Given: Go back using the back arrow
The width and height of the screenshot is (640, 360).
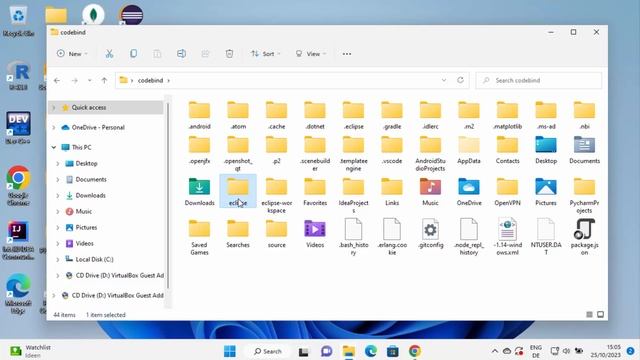Looking at the screenshot, I should coord(57,80).
